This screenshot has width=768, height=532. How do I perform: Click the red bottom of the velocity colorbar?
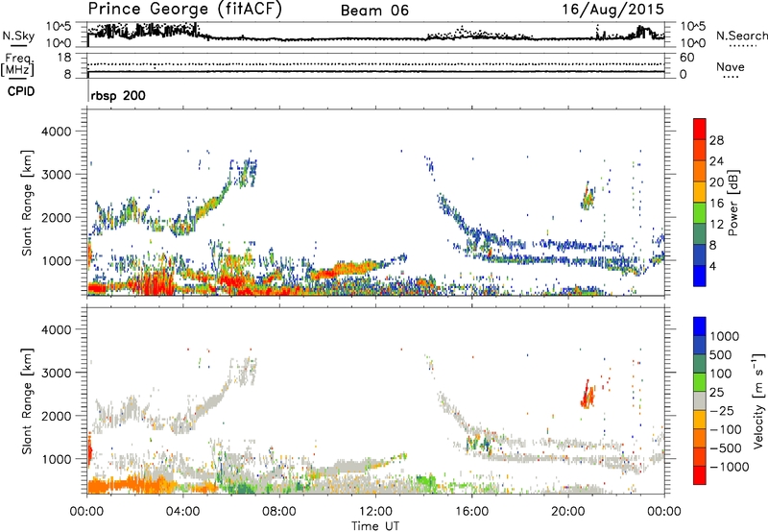700,475
